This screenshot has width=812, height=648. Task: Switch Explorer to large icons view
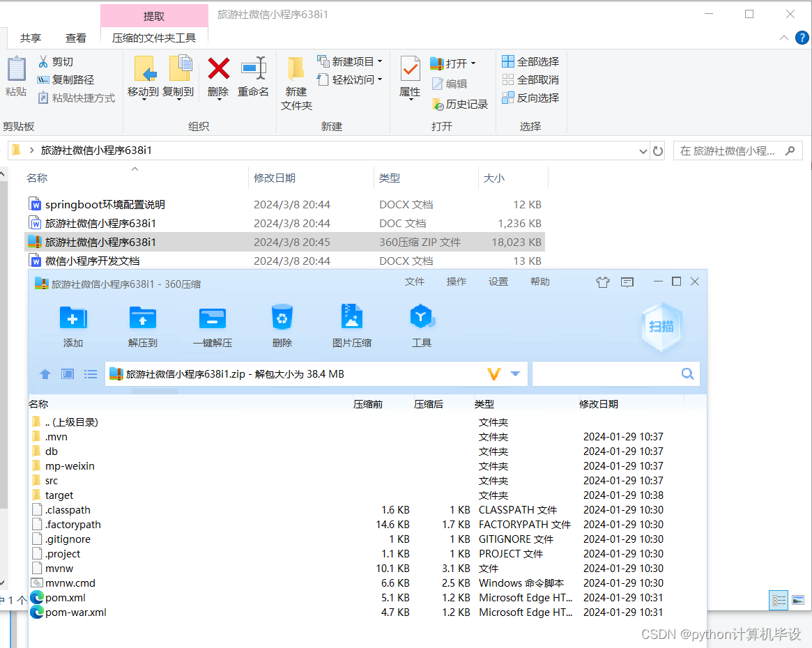pyautogui.click(x=798, y=601)
